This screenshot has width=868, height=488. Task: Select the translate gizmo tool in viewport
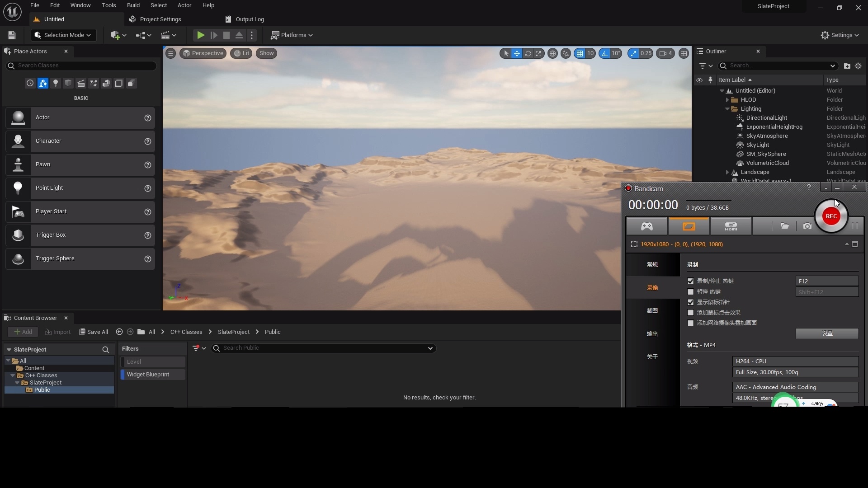click(517, 53)
